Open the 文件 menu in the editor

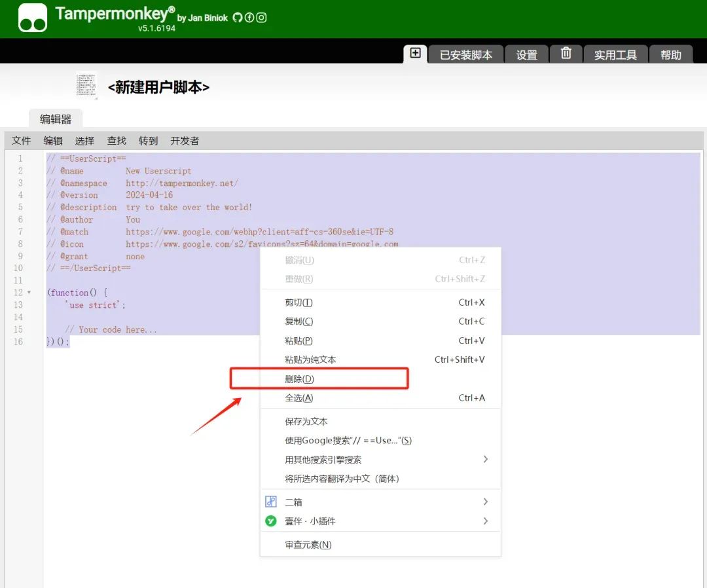22,140
